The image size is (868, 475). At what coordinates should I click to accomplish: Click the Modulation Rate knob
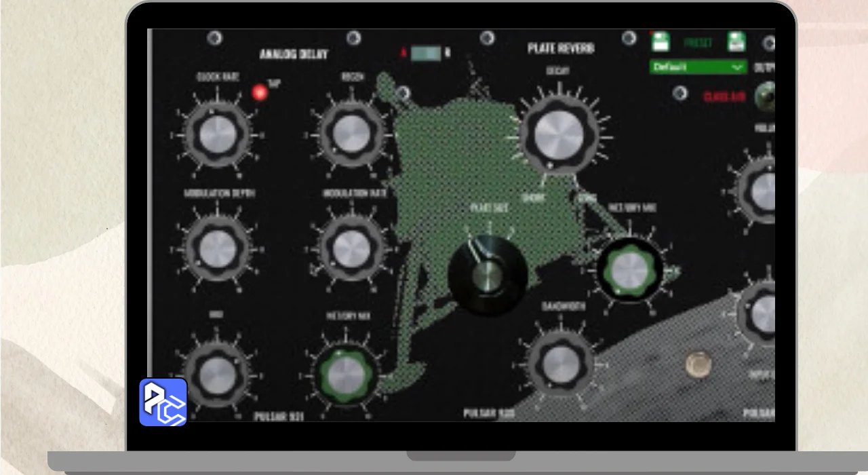tap(352, 249)
